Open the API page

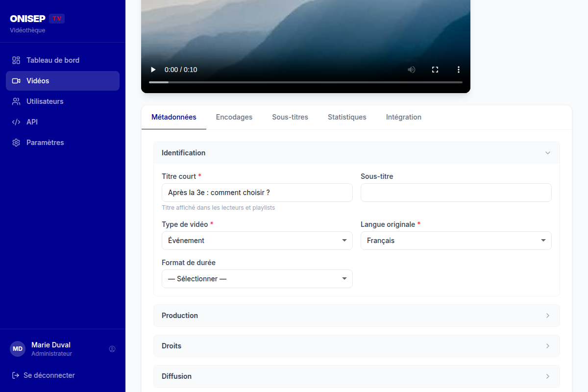click(x=63, y=122)
